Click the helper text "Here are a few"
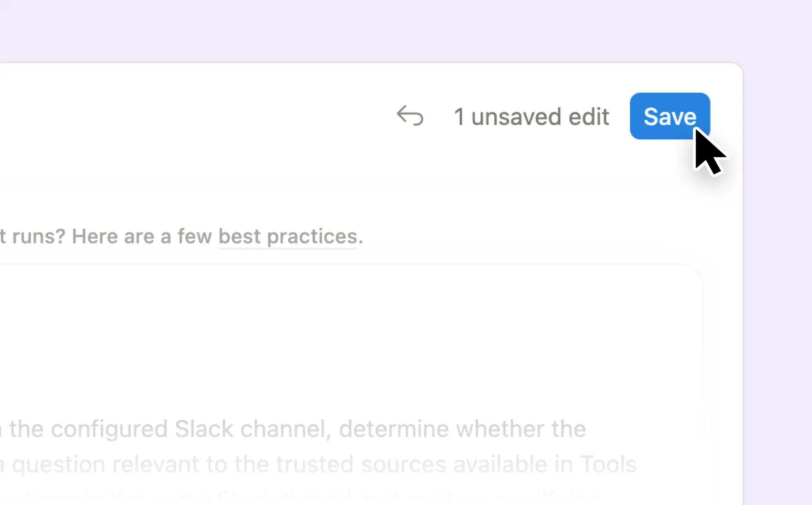Screen dimensions: 812x505 pos(142,237)
